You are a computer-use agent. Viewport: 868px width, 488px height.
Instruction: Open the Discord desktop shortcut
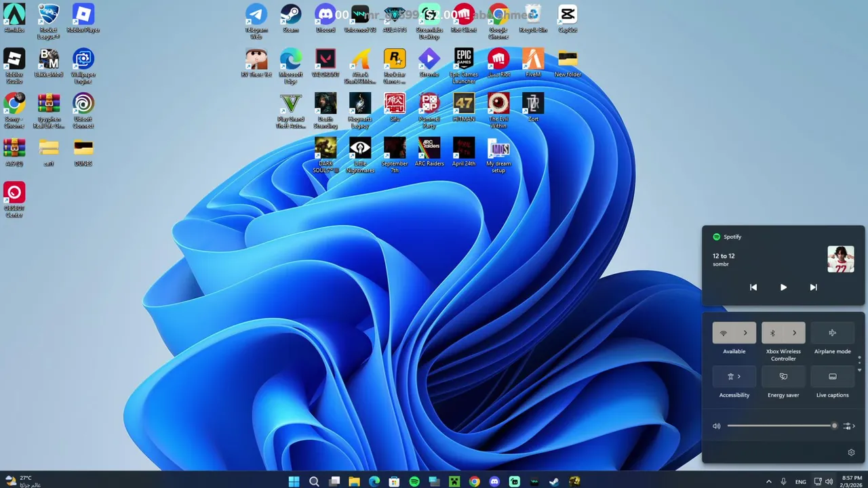325,18
